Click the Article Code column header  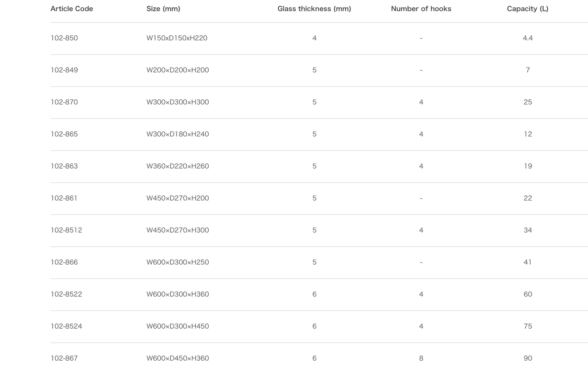(72, 9)
